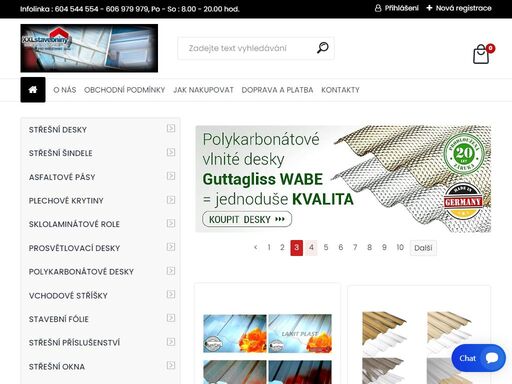The width and height of the screenshot is (512, 384).
Task: Select Střešní příslušenství category link
Action: [x=74, y=343]
